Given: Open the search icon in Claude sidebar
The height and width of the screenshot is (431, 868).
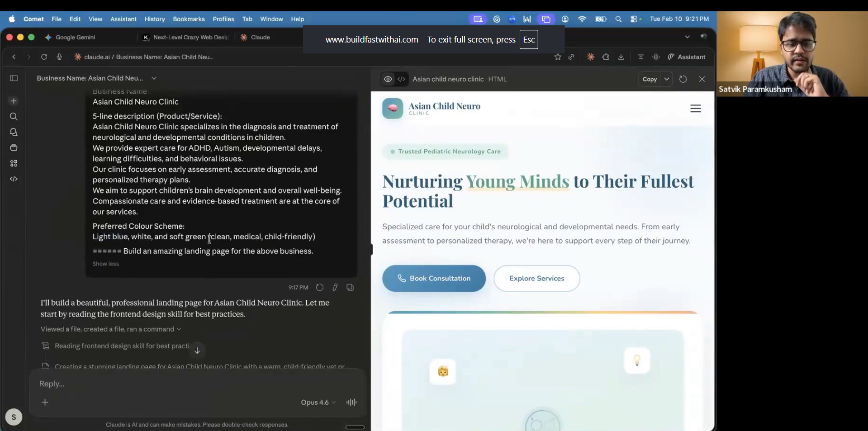Looking at the screenshot, I should pos(14,117).
